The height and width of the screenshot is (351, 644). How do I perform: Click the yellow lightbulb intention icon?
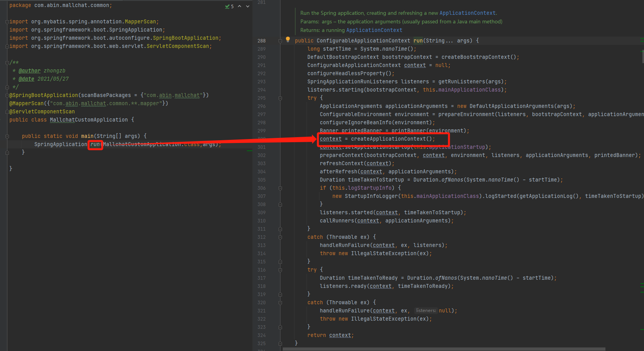tap(288, 39)
